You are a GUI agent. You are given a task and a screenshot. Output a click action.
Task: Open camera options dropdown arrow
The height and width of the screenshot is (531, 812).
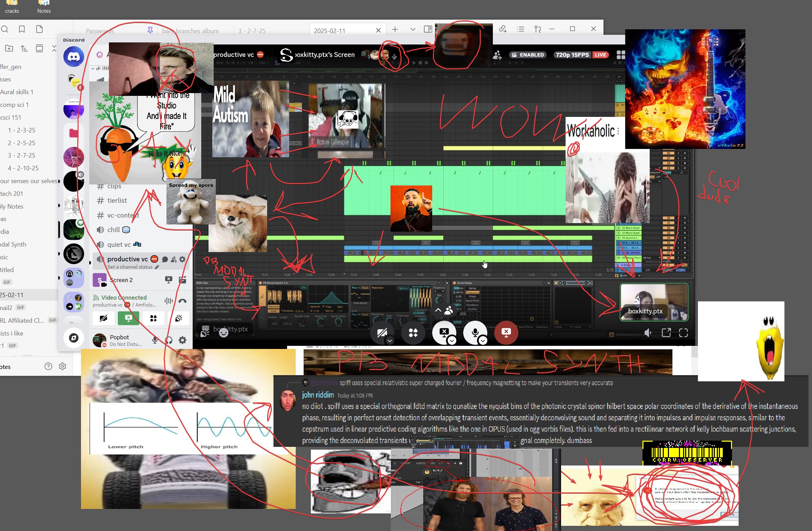(390, 341)
